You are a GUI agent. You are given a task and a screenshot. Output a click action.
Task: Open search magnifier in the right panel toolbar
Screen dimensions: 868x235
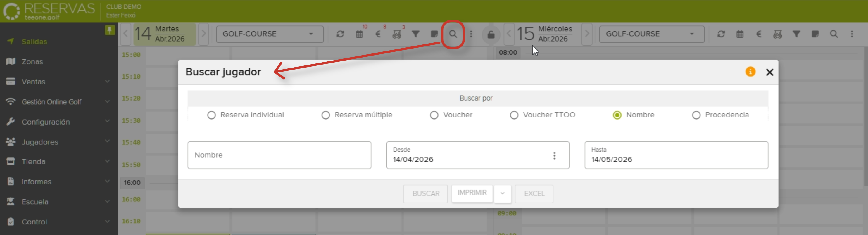(834, 34)
